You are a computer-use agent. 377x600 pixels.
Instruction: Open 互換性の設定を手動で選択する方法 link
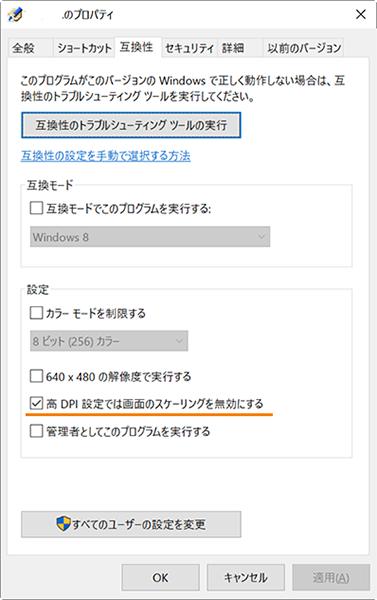(106, 156)
